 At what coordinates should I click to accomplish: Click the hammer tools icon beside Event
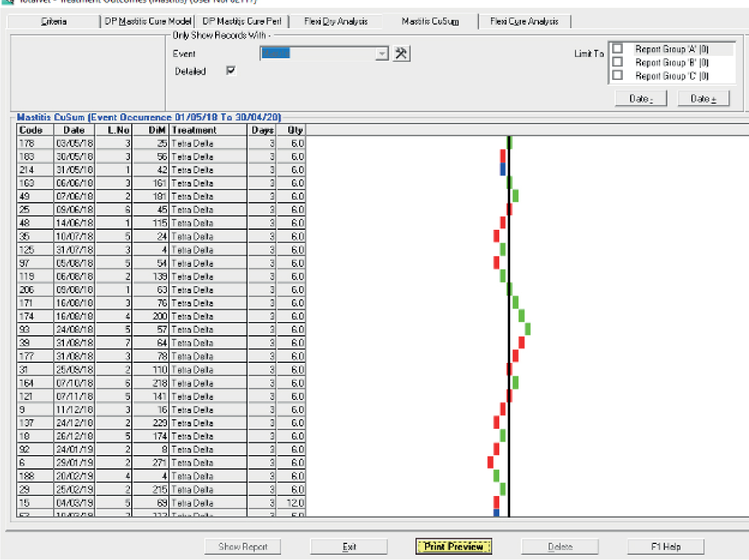click(401, 54)
